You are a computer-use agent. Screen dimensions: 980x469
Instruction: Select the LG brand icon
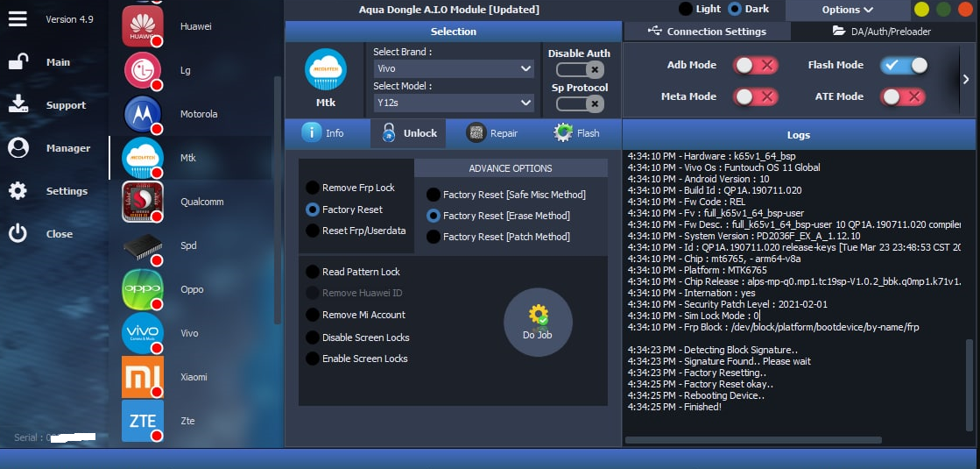point(143,70)
